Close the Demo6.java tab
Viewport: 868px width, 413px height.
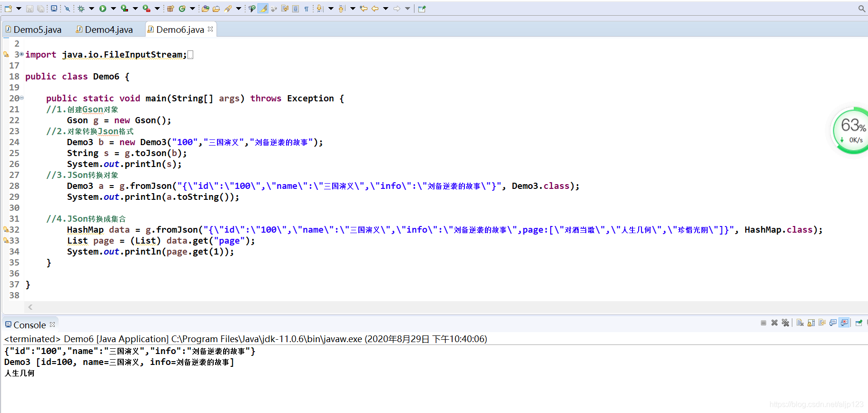pos(210,29)
